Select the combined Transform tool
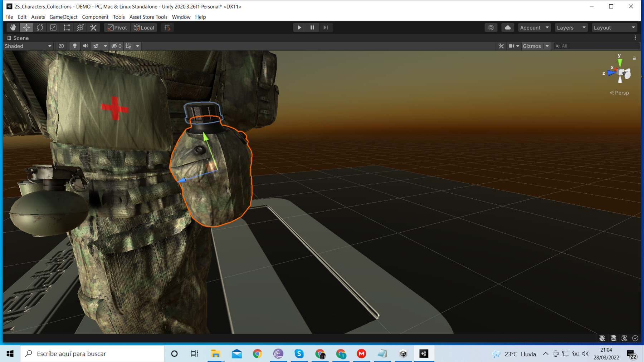This screenshot has width=644, height=362. click(80, 28)
